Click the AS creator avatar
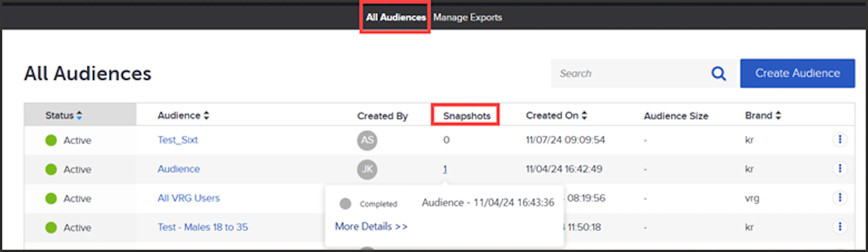This screenshot has width=868, height=252. 367,140
